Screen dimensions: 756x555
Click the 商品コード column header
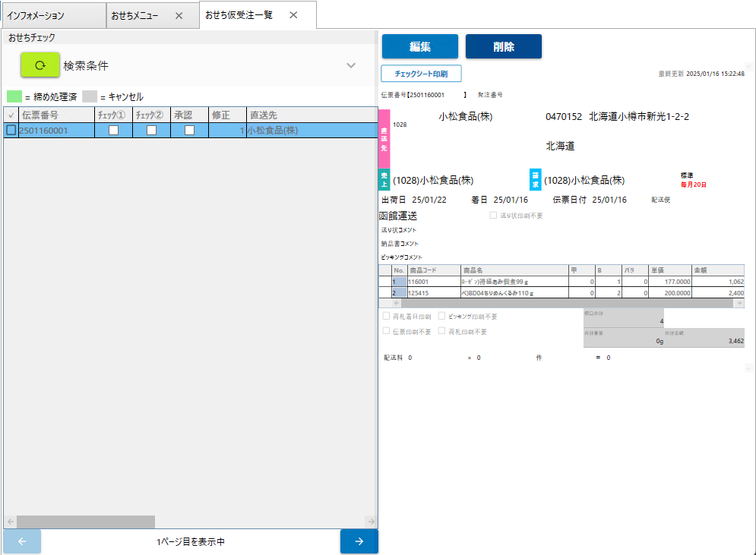(434, 270)
